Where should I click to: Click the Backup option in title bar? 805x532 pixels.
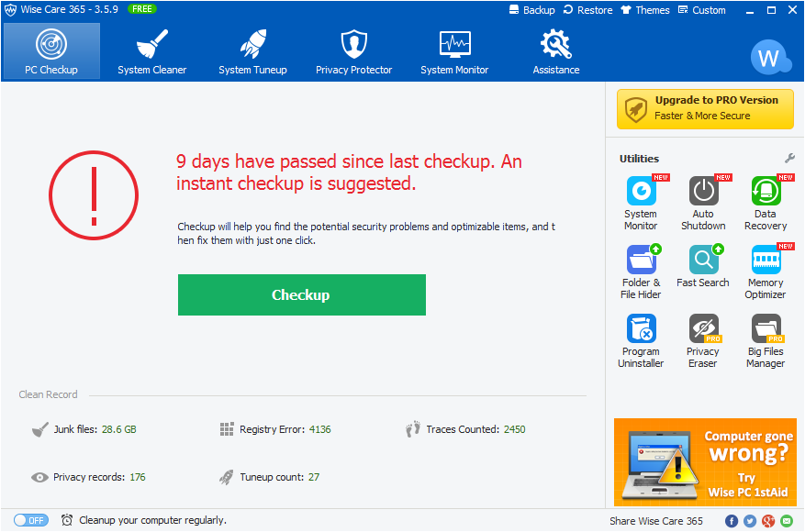(531, 10)
